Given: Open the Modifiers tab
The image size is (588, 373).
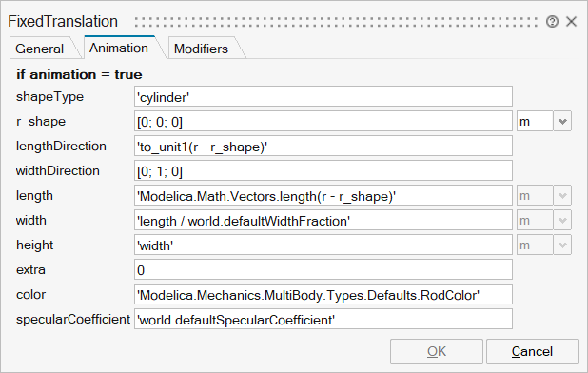Looking at the screenshot, I should (201, 49).
